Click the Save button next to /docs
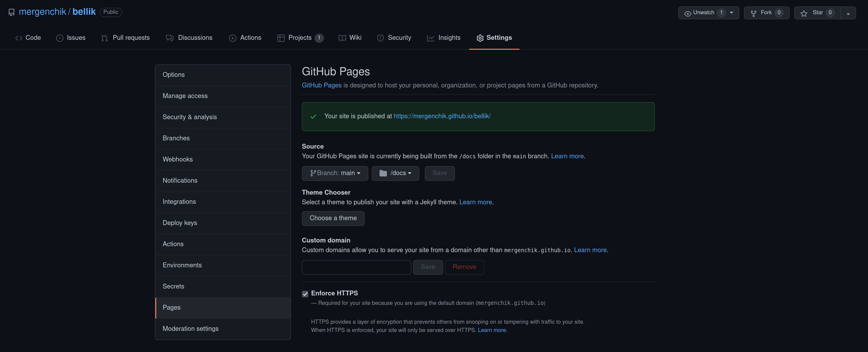 439,173
